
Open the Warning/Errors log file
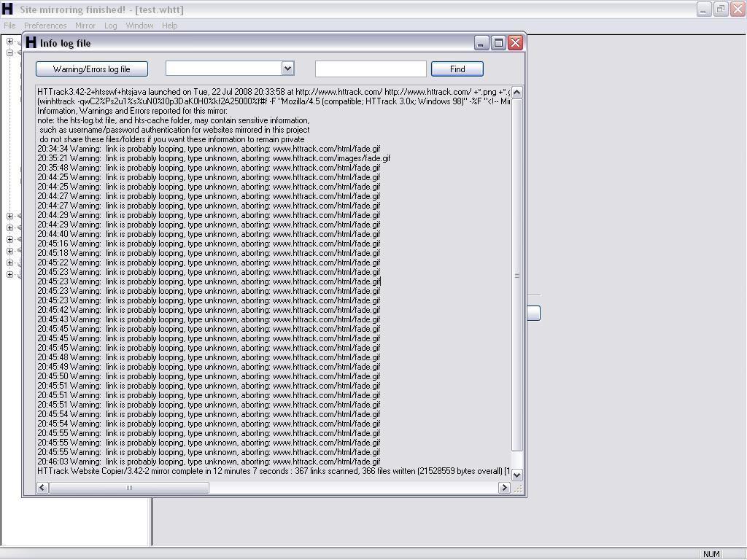[92, 69]
